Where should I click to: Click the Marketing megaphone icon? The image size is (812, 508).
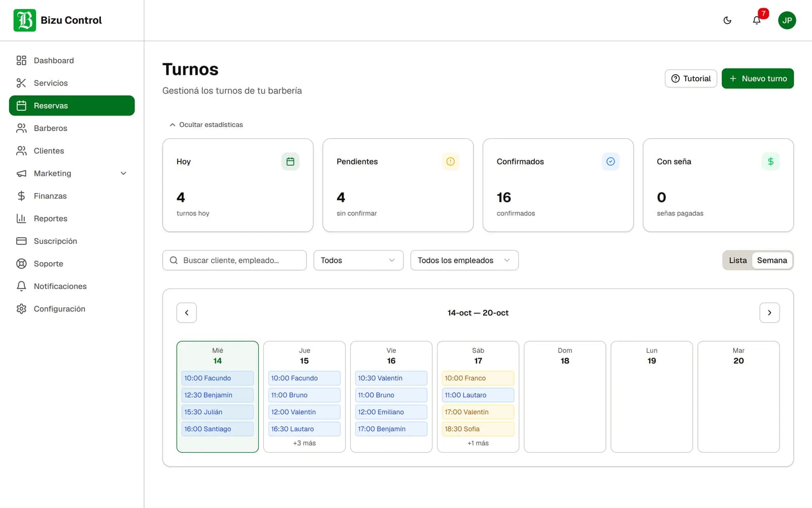tap(21, 173)
